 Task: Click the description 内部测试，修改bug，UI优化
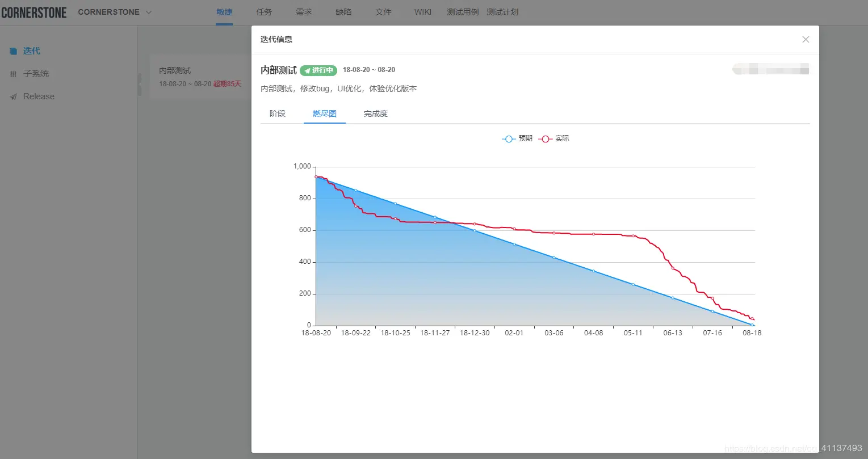point(339,89)
